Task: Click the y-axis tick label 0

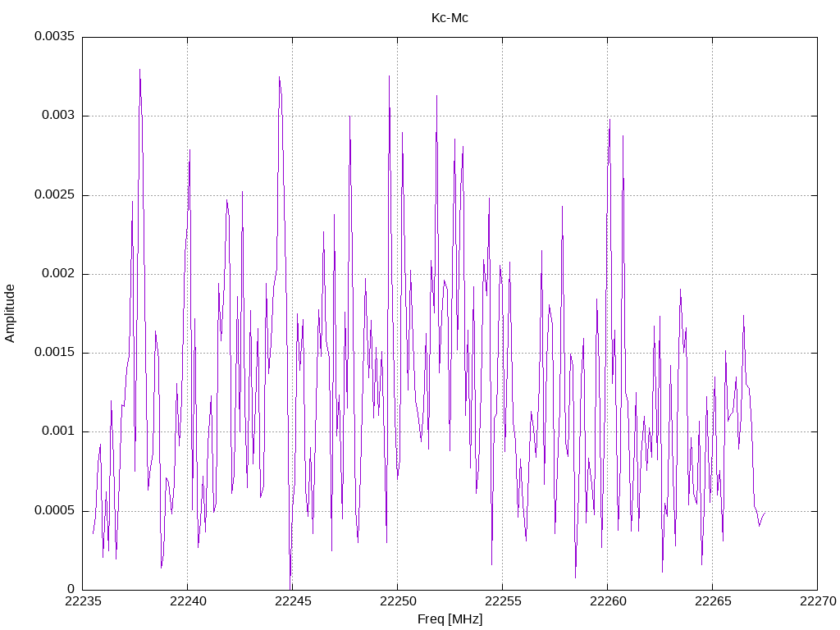Action: click(71, 589)
